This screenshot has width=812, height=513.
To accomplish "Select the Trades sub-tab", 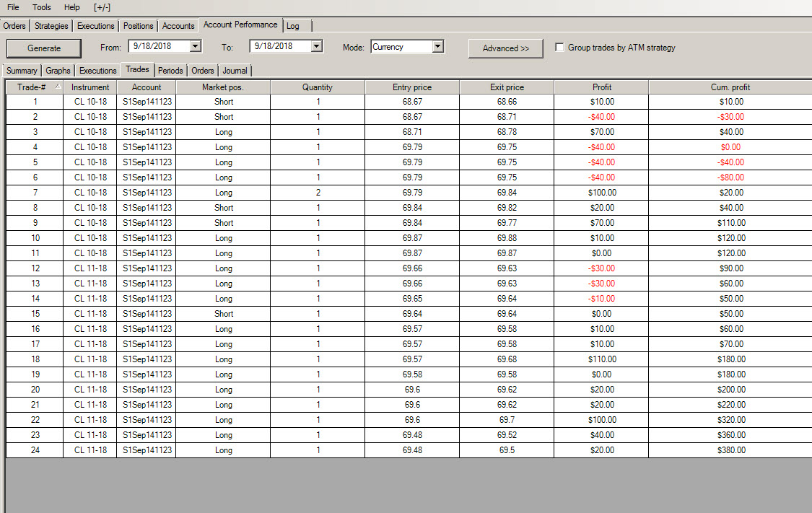I will [137, 69].
